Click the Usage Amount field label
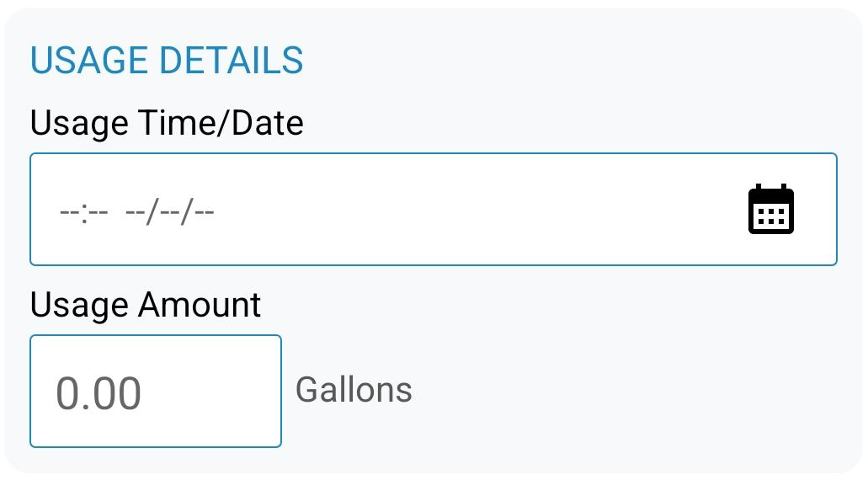This screenshot has width=868, height=480. [146, 304]
